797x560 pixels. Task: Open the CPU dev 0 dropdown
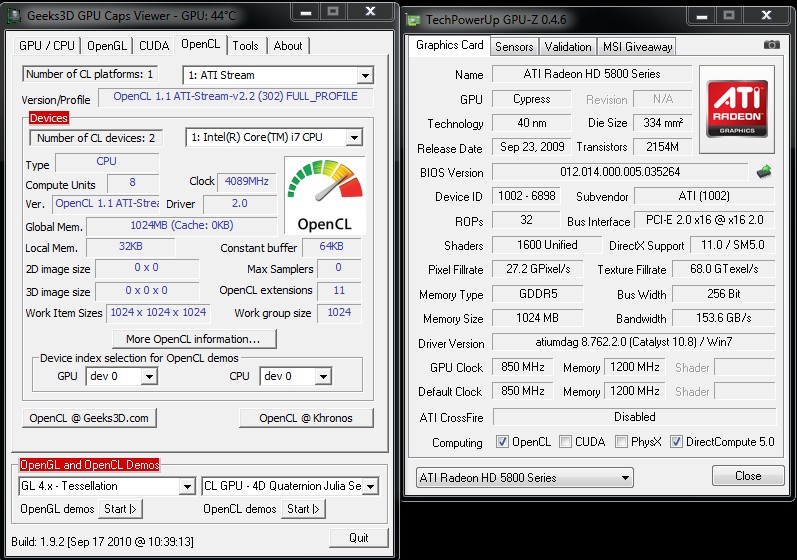[323, 376]
